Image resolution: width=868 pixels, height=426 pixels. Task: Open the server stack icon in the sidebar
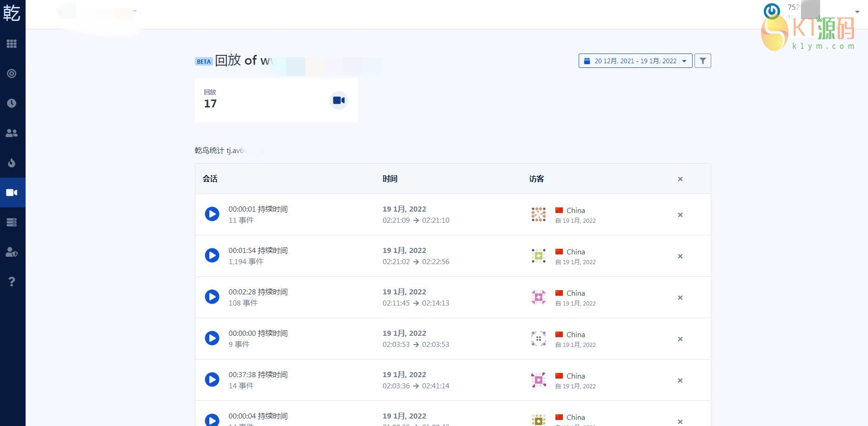pyautogui.click(x=12, y=222)
